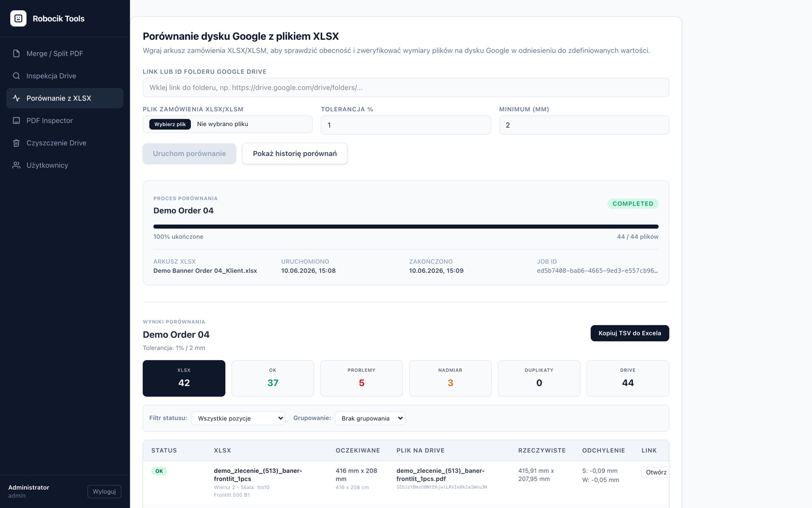Go to Inspekcja Drive section

64,76
